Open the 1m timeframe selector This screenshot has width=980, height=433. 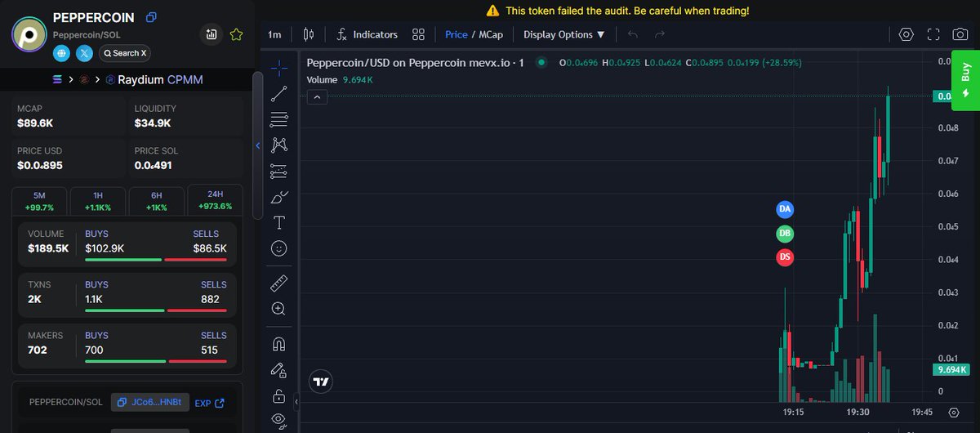click(x=274, y=34)
